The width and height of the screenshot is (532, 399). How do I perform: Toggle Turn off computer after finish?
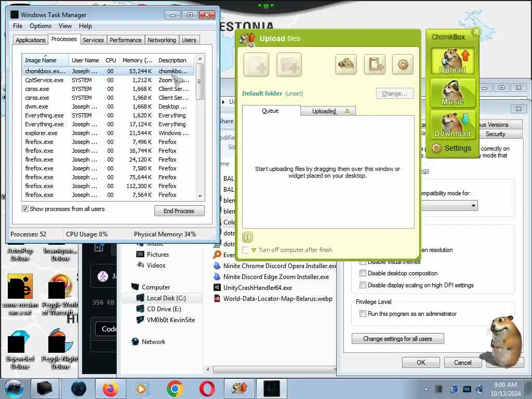pos(245,250)
